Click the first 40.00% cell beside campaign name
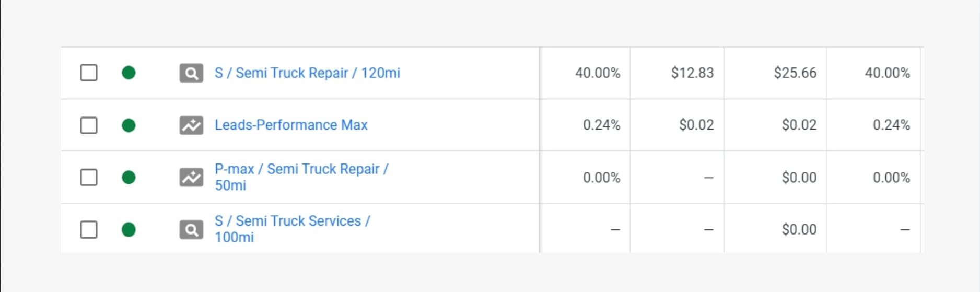The height and width of the screenshot is (292, 980). (598, 73)
